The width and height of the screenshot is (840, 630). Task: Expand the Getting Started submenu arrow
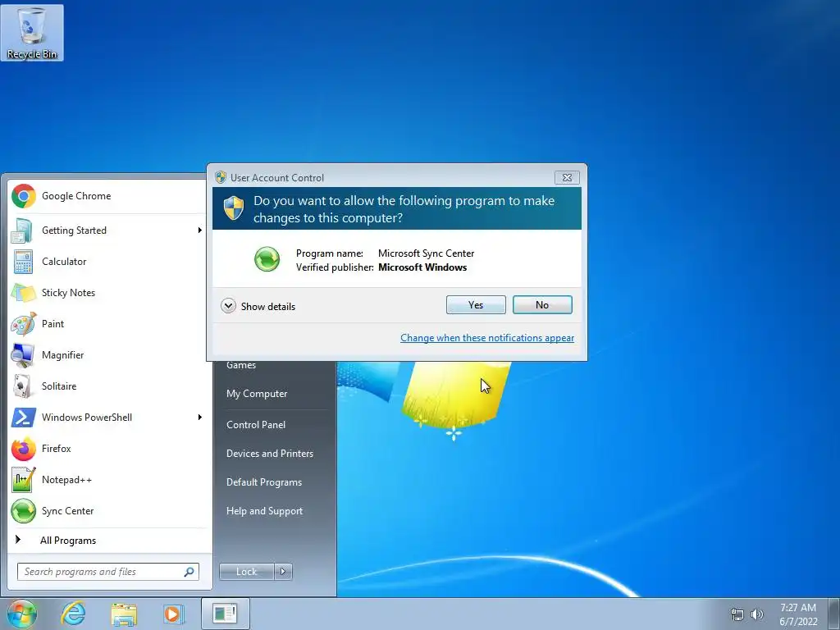pos(200,231)
